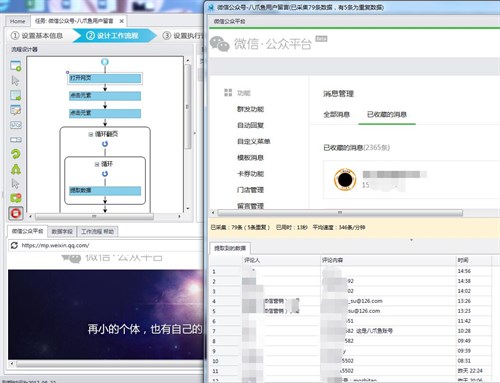Close the 微信公众号 task tab
Image resolution: width=500 pixels, height=383 pixels.
122,21
